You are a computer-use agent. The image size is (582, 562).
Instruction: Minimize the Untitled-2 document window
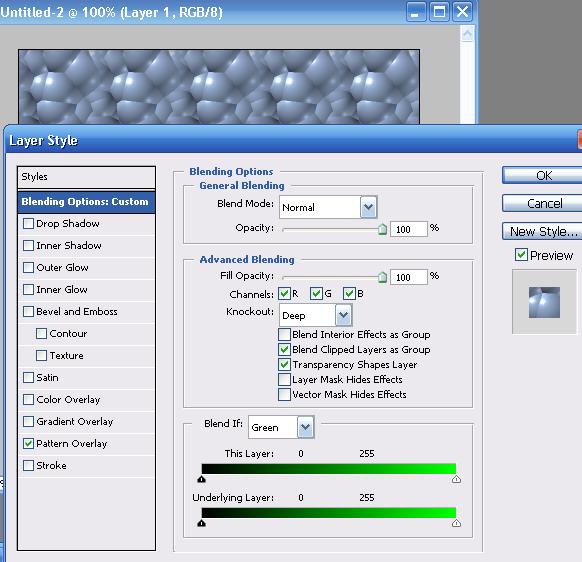point(416,12)
